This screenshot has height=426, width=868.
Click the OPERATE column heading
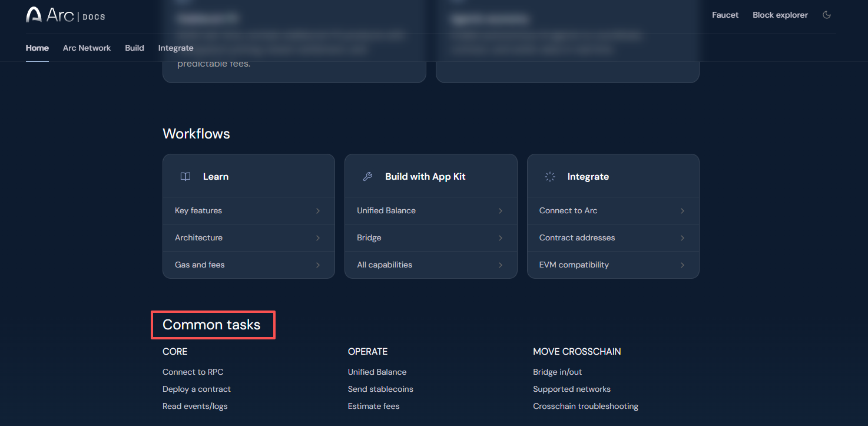(367, 351)
